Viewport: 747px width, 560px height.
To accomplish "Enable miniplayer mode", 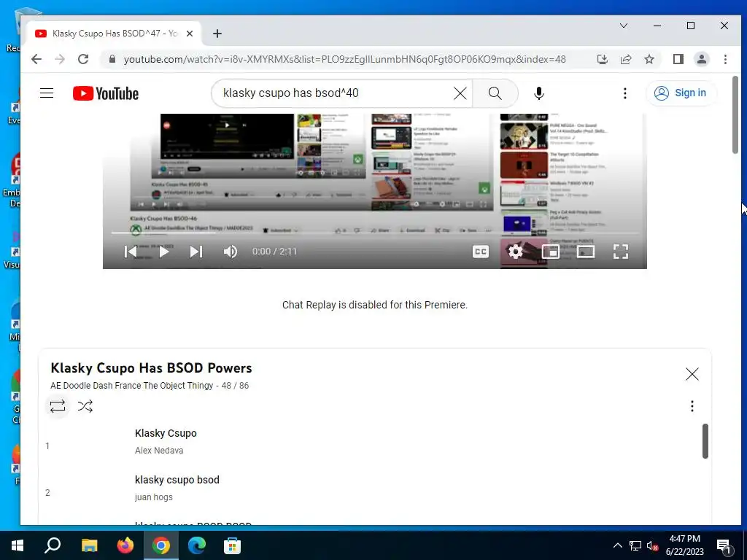I will tap(551, 252).
